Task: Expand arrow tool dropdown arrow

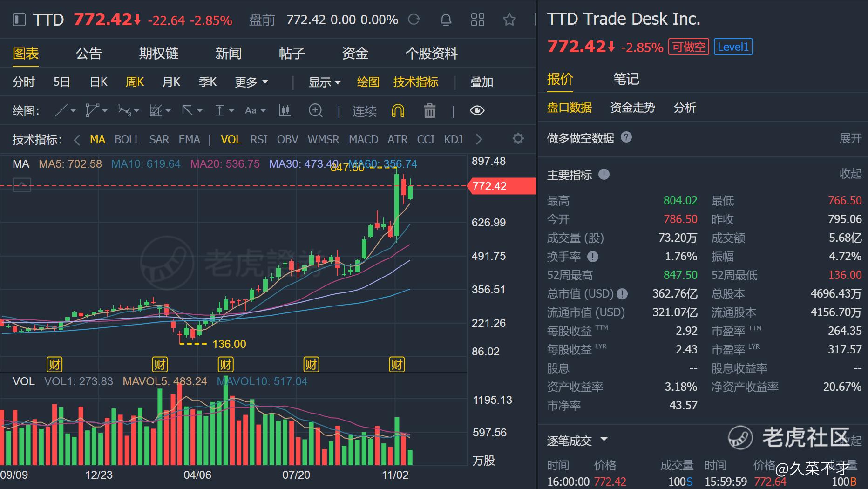Action: 200,110
